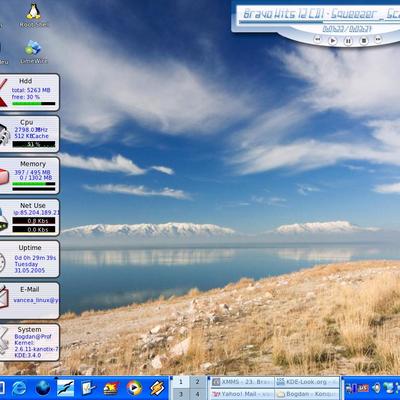Image resolution: width=400 pixels, height=400 pixels.
Task: Switch to virtual desktop 4 in the pager
Action: (x=197, y=394)
